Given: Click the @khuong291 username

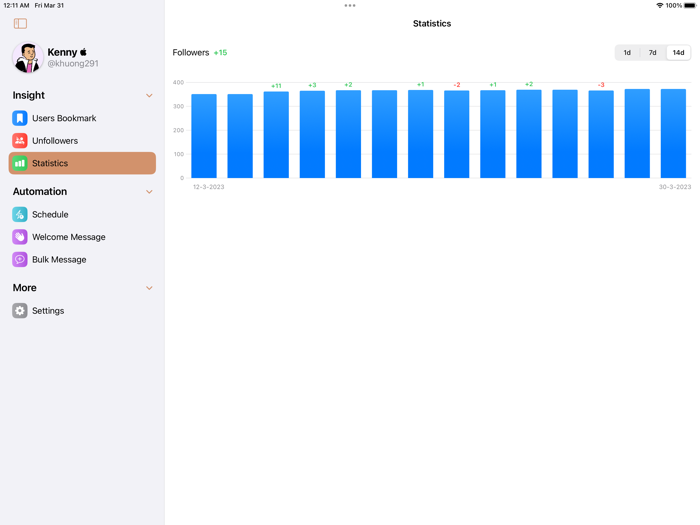Looking at the screenshot, I should coord(73,63).
